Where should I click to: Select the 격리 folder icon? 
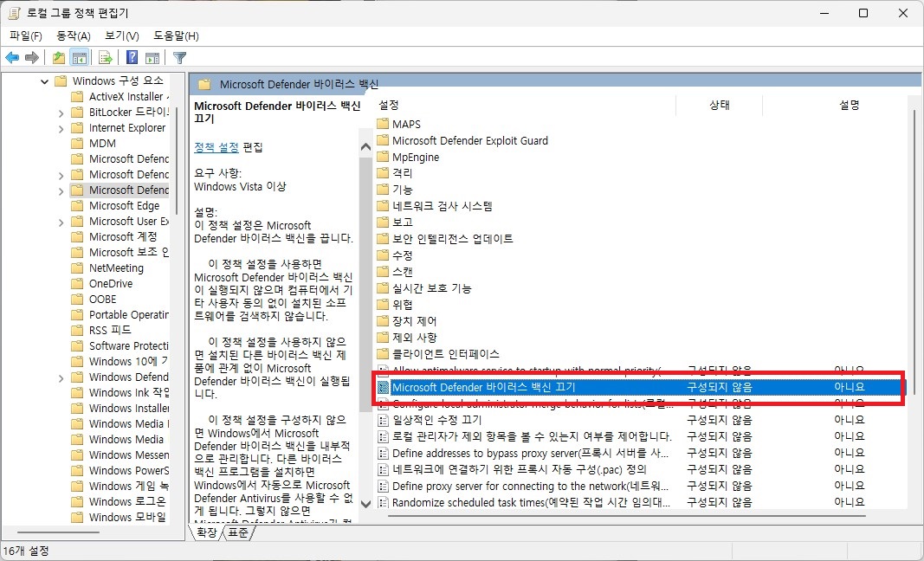[383, 173]
